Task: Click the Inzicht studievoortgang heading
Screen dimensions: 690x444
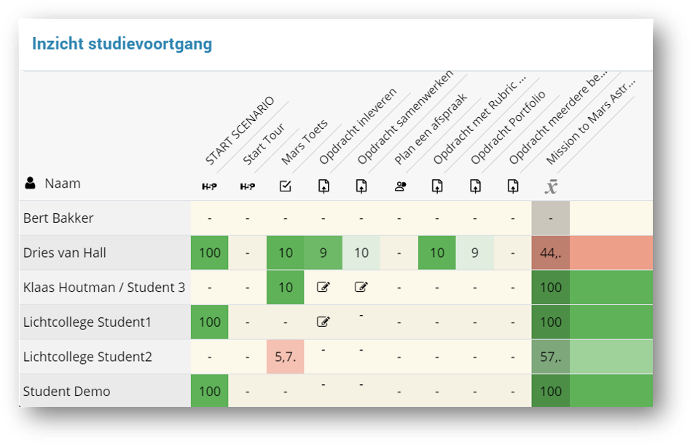Action: tap(121, 45)
